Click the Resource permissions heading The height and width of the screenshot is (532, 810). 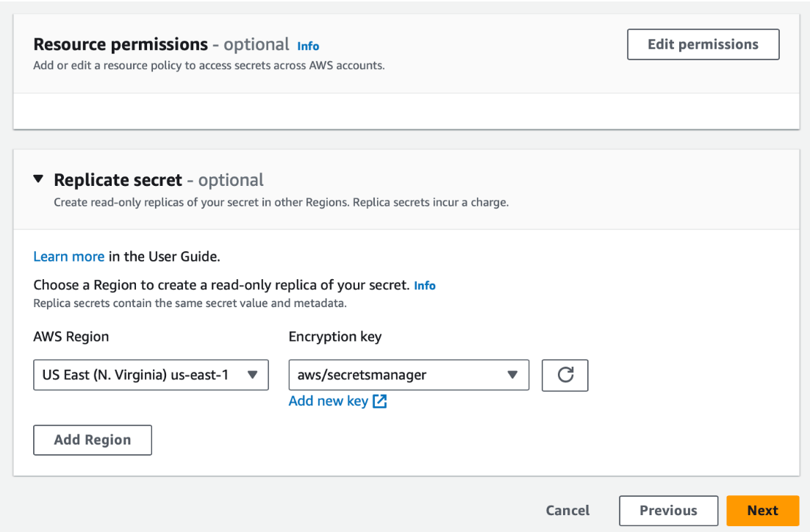tap(121, 44)
